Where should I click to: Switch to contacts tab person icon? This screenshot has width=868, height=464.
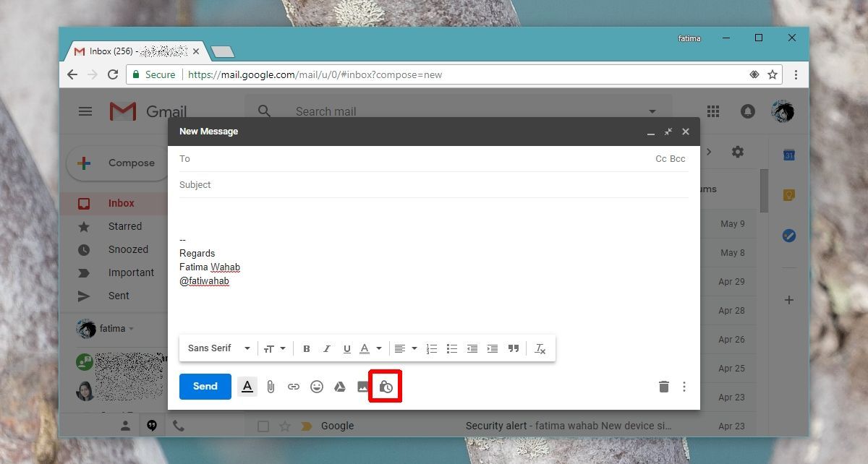[x=125, y=426]
